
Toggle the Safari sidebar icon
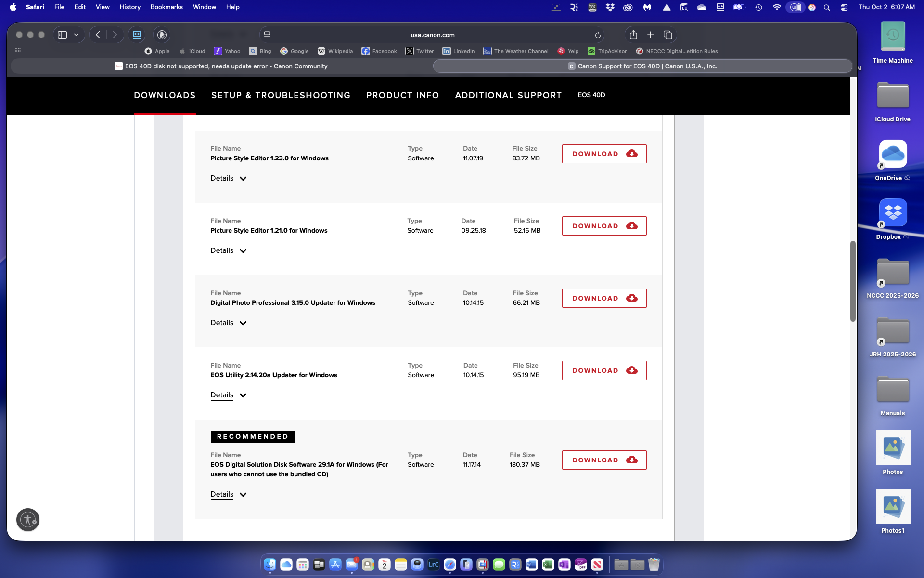coord(63,35)
